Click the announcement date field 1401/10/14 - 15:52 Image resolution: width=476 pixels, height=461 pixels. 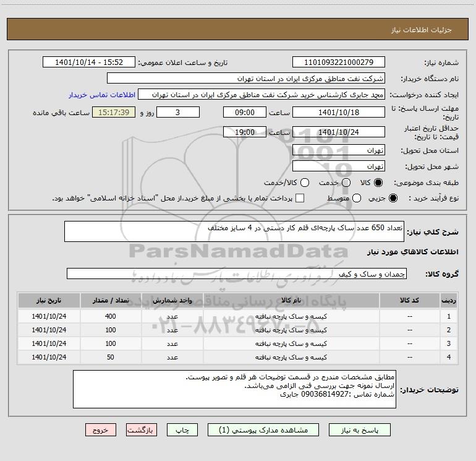point(89,62)
